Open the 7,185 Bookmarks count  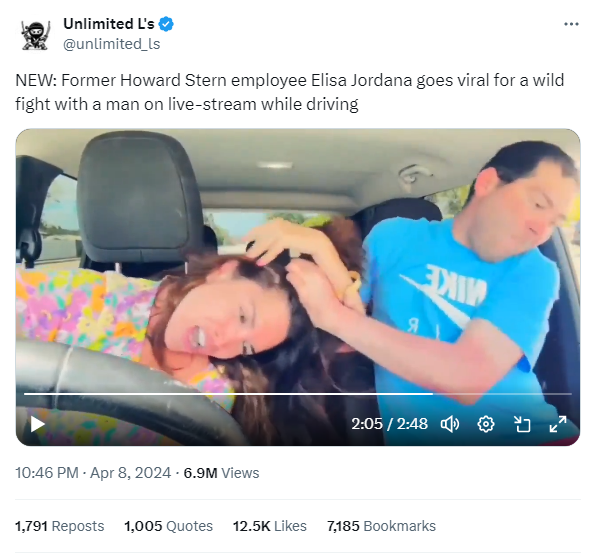tap(381, 526)
